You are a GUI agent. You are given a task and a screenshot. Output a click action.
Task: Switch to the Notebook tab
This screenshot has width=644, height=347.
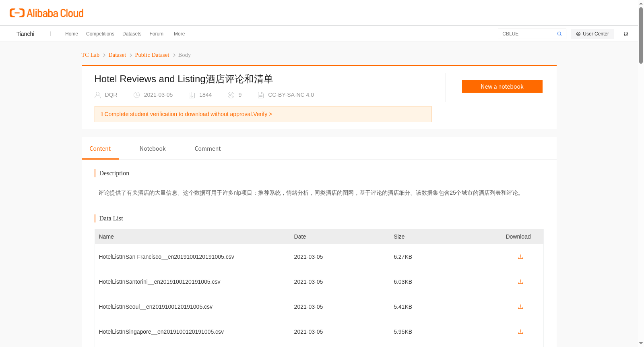click(x=153, y=149)
